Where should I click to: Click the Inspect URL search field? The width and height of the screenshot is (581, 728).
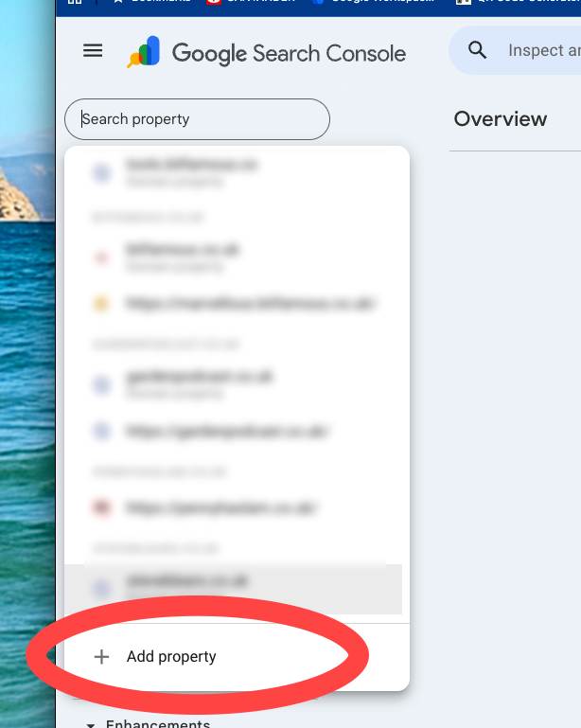(515, 50)
